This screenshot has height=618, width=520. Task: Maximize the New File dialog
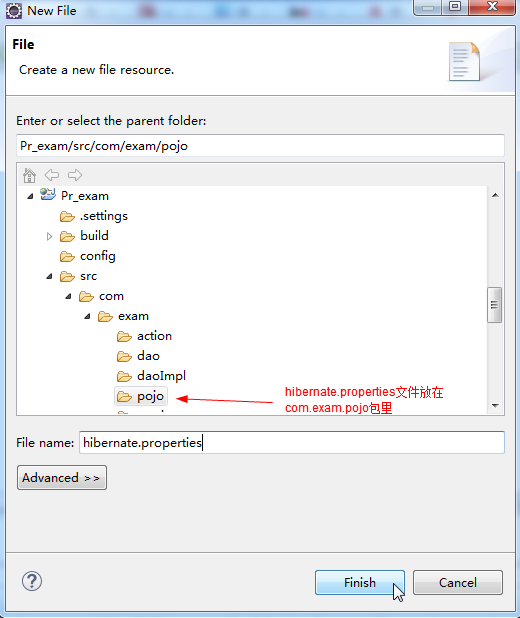(455, 7)
